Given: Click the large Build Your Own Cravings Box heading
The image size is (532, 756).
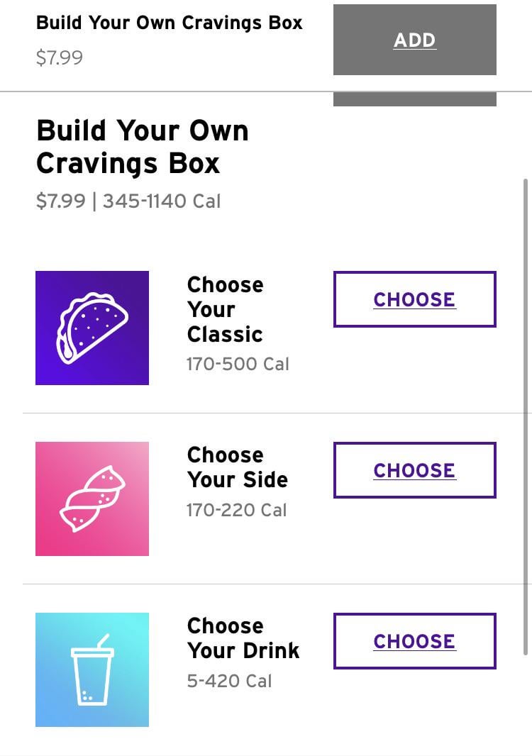Looking at the screenshot, I should [142, 147].
